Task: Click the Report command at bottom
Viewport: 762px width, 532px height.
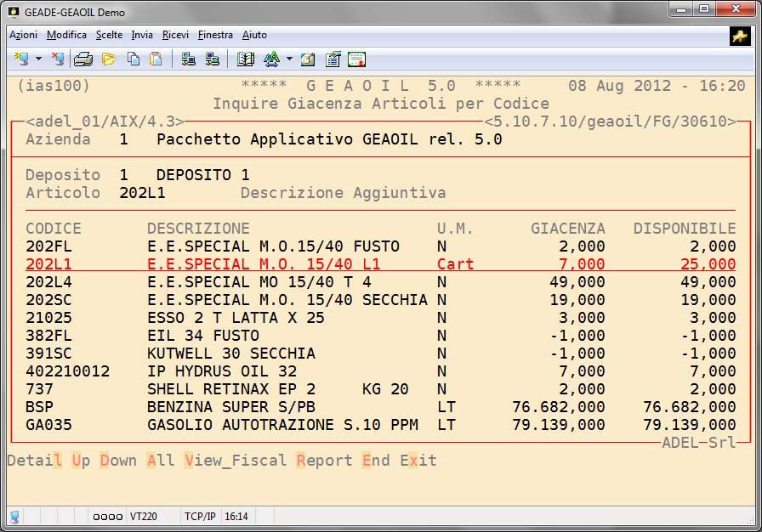Action: [324, 461]
